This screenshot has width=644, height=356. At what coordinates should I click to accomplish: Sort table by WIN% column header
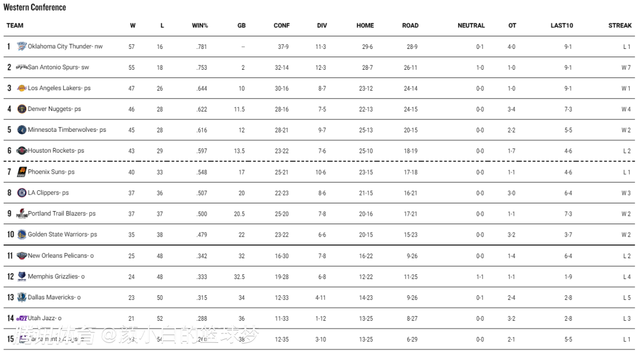200,26
